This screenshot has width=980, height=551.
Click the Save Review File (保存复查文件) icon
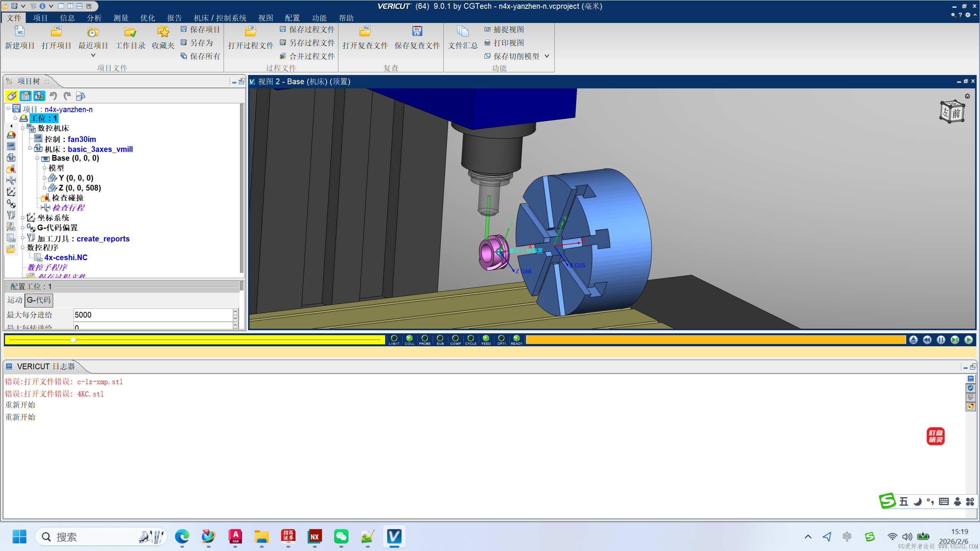click(x=417, y=32)
